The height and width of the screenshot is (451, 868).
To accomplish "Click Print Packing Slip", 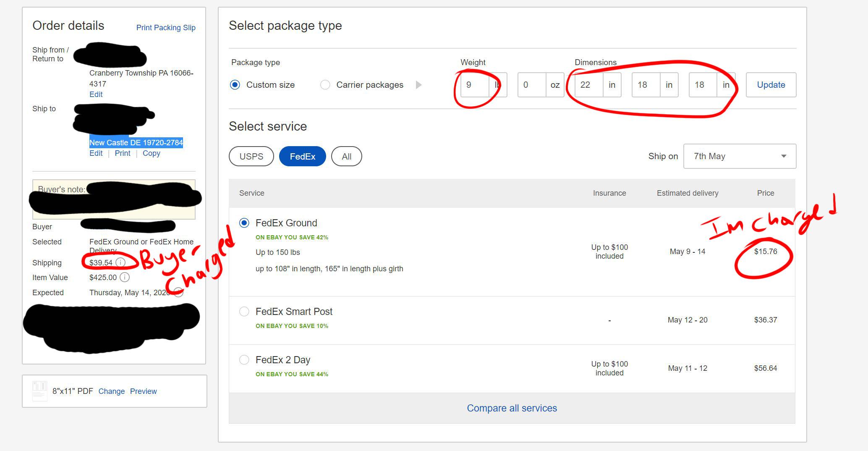I will [x=166, y=27].
